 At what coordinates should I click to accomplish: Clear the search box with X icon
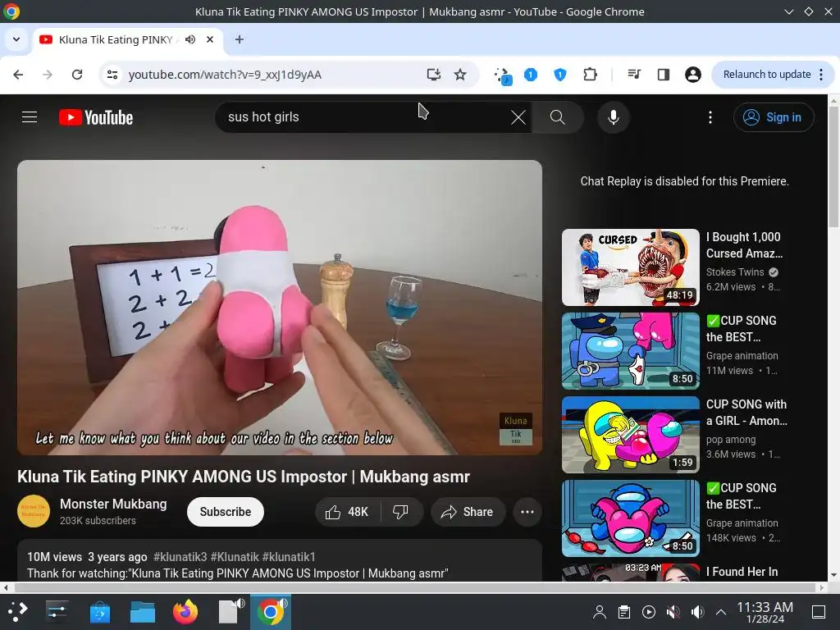[x=518, y=116]
